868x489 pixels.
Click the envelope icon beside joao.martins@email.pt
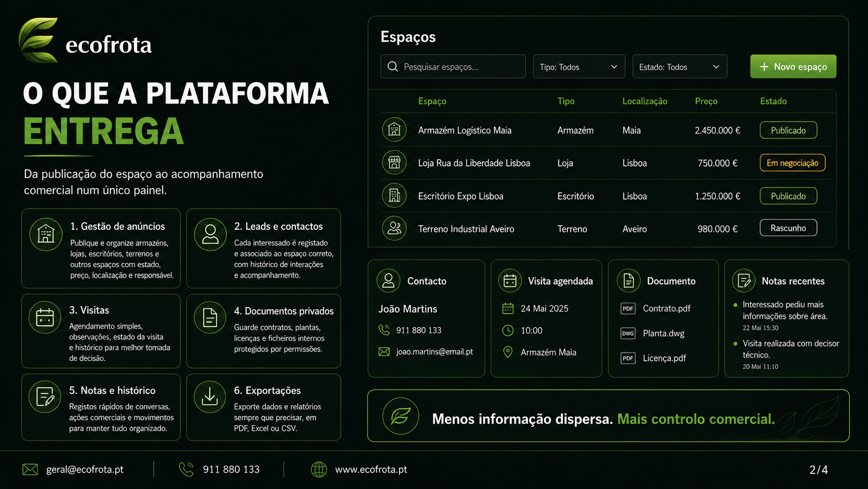[x=384, y=352]
